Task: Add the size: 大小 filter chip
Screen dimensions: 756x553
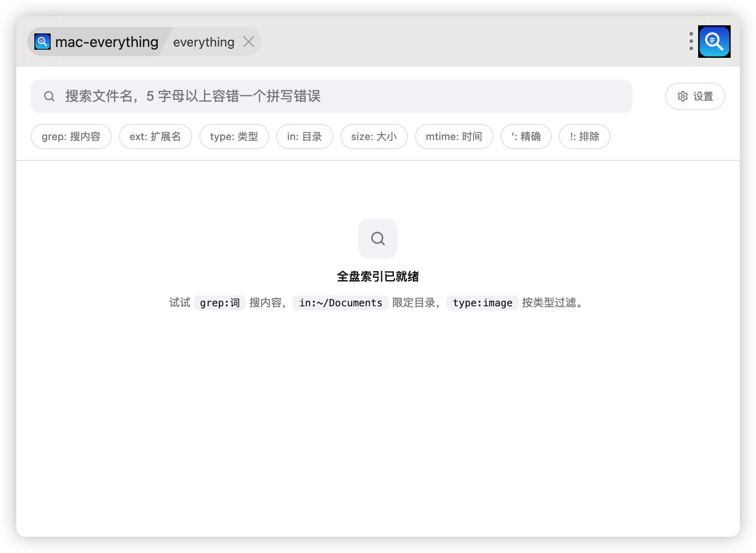Action: 374,136
